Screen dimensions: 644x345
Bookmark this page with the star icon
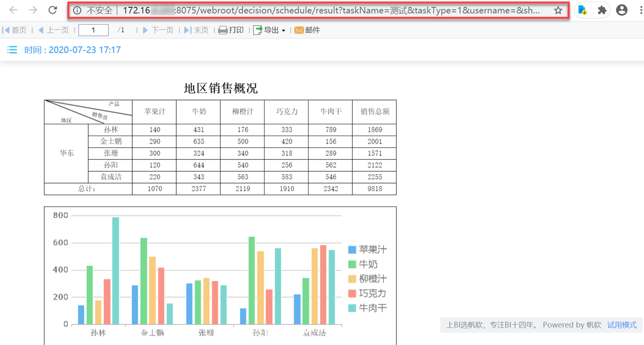558,10
